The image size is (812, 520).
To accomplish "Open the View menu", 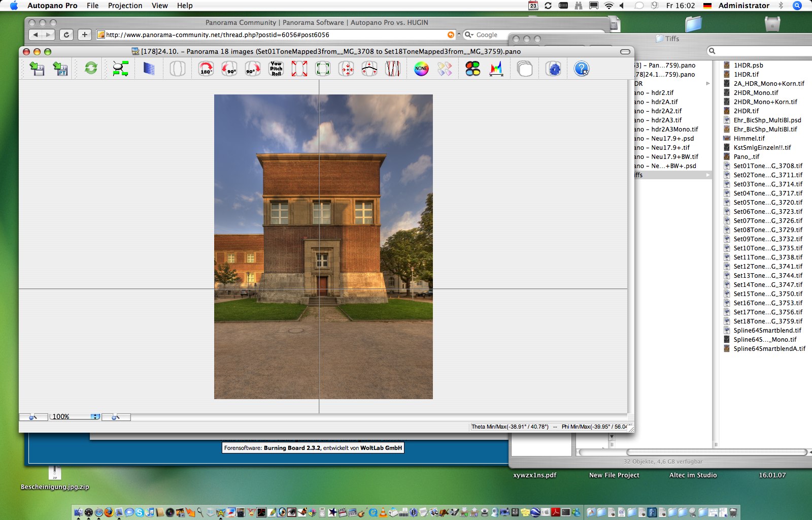I will pos(159,6).
